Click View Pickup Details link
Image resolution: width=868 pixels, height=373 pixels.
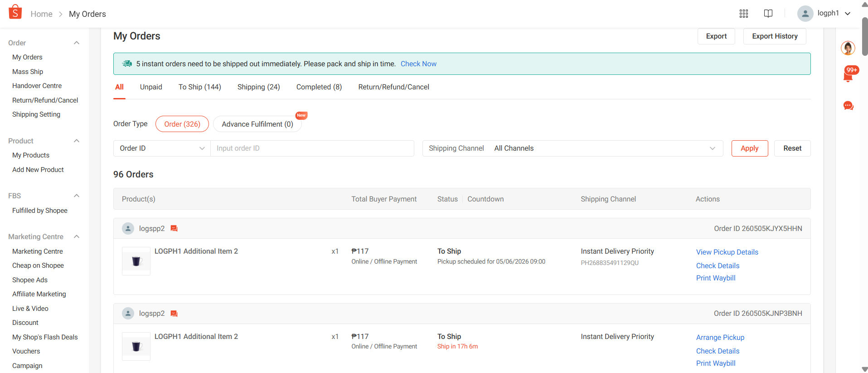pyautogui.click(x=727, y=252)
